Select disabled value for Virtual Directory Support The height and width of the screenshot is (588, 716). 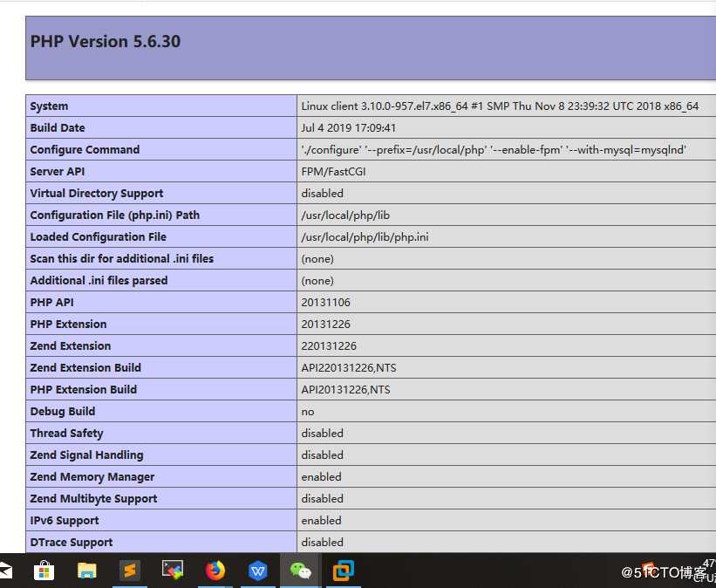pyautogui.click(x=323, y=194)
